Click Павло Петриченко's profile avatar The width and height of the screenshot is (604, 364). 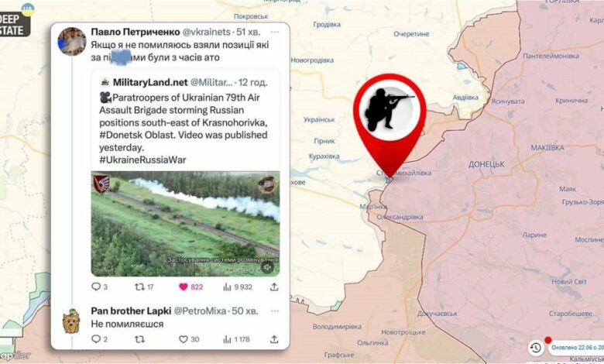tap(72, 42)
